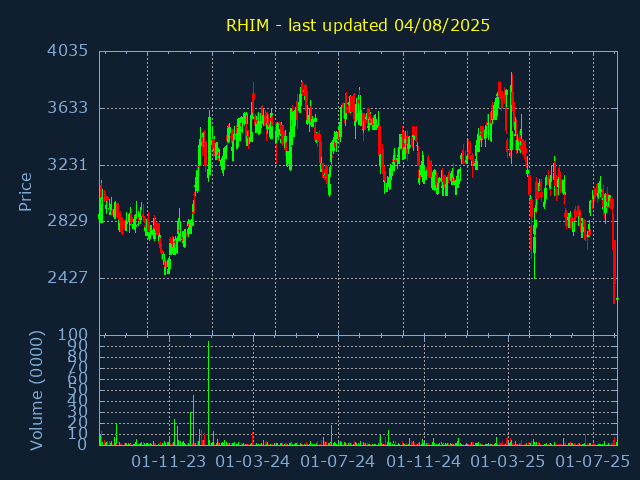Click the 01-03-24 date label
The height and width of the screenshot is (480, 640).
[253, 462]
